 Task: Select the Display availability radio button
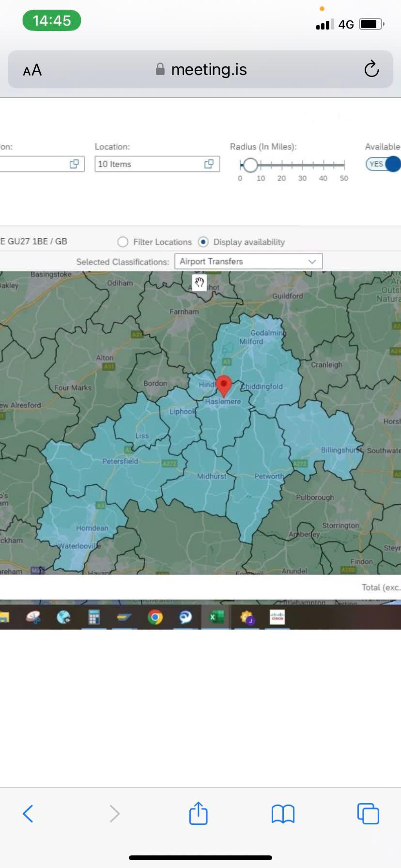[x=203, y=242]
